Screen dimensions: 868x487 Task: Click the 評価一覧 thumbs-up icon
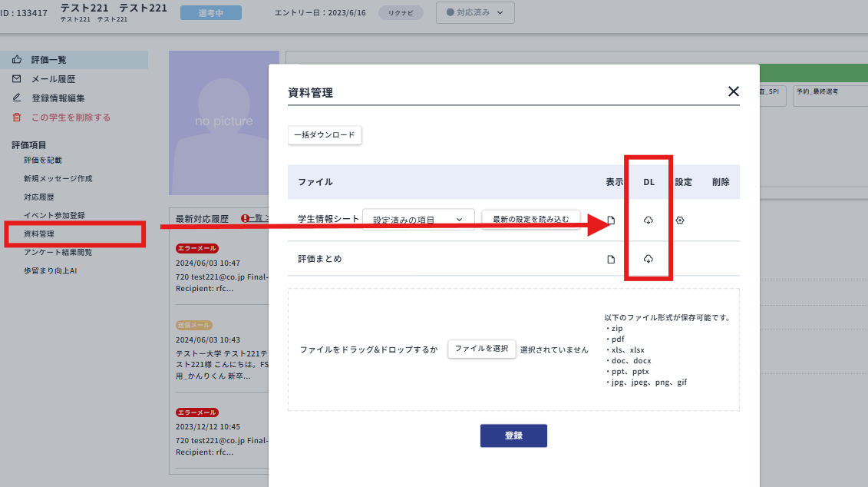point(17,59)
